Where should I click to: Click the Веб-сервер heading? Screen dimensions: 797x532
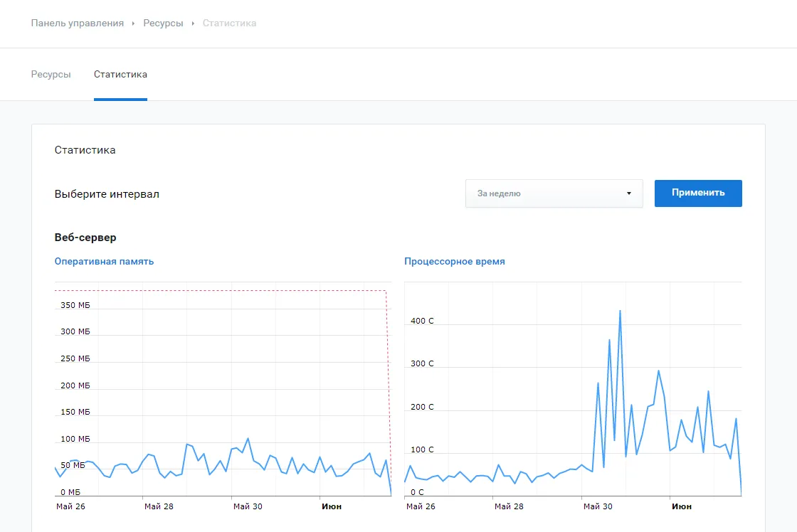tap(85, 238)
